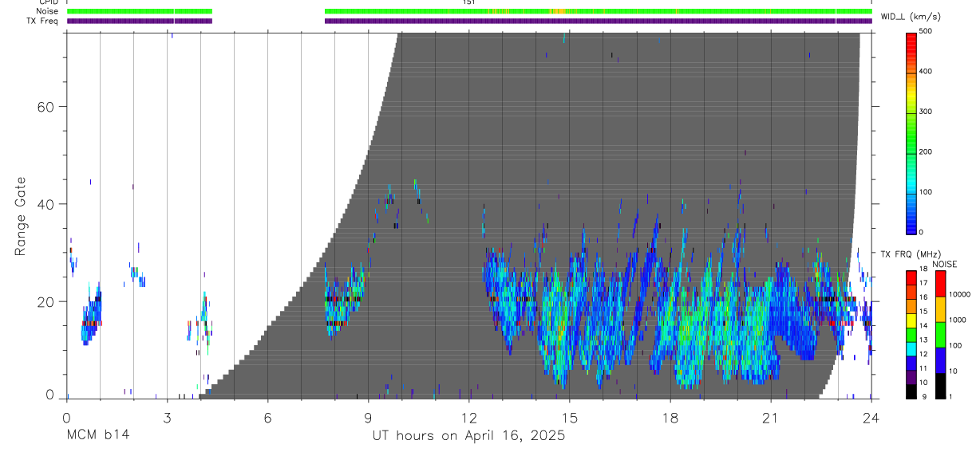Click the orange segment of NOISE colorbar

(x=941, y=309)
